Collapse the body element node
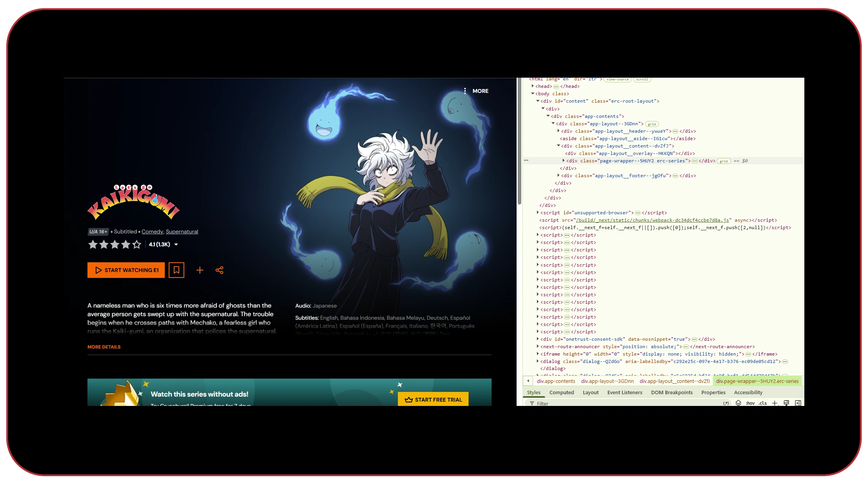 coord(533,94)
